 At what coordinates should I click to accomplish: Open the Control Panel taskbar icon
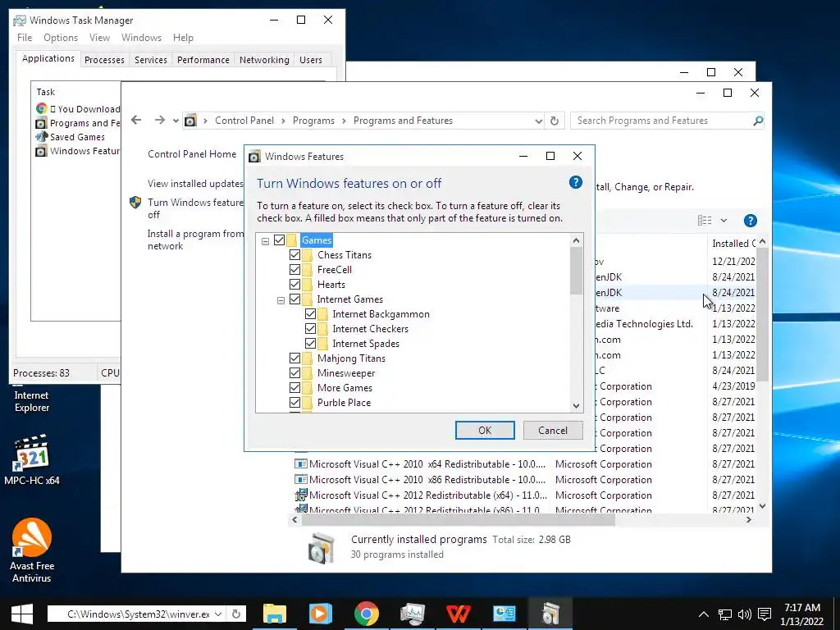coord(504,614)
